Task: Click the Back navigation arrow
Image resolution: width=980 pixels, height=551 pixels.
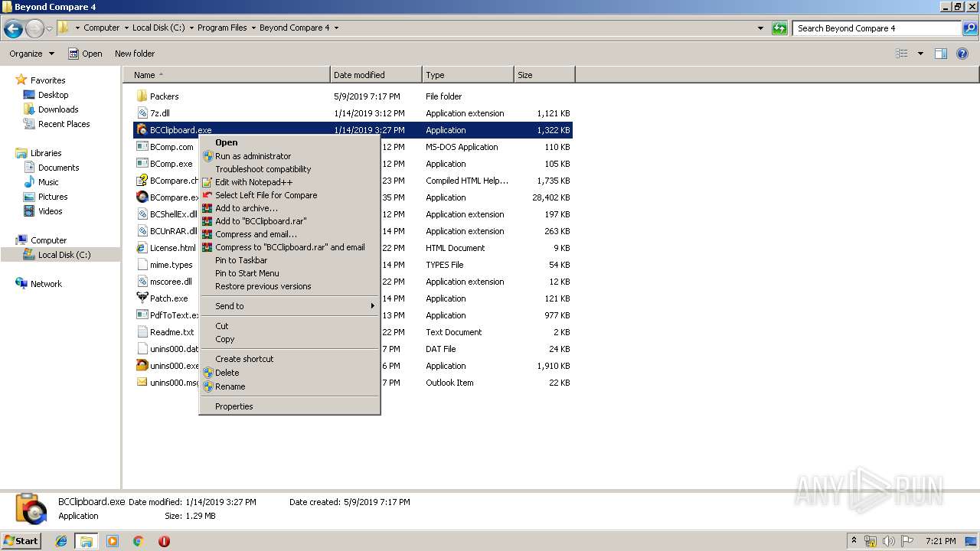Action: (x=13, y=29)
